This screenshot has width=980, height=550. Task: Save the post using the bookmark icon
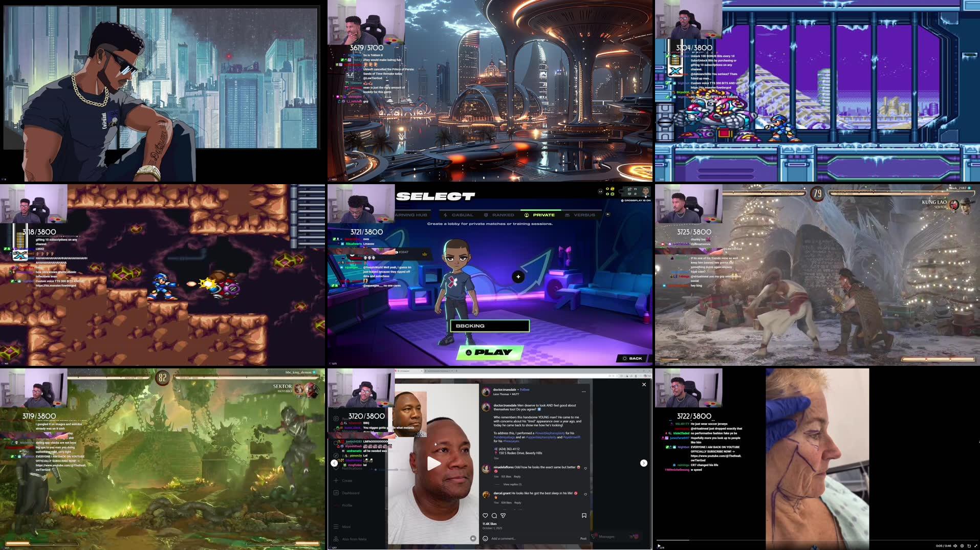click(584, 516)
